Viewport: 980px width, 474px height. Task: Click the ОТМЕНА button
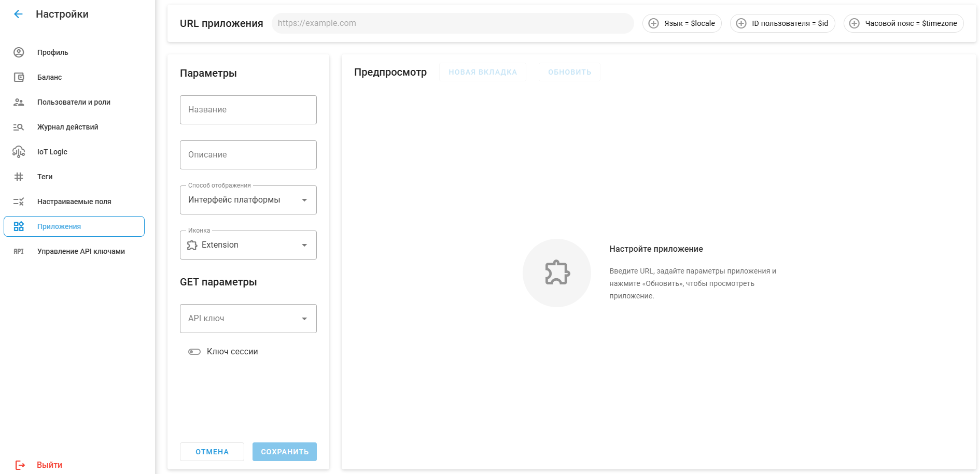[x=212, y=452]
